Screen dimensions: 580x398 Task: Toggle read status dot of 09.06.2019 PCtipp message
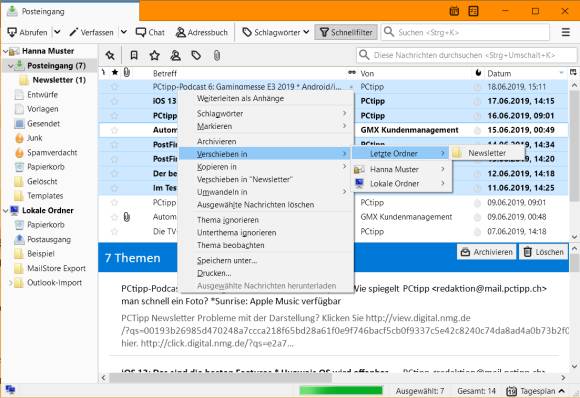click(478, 203)
